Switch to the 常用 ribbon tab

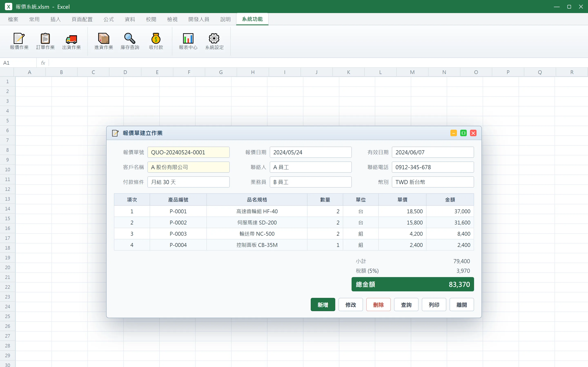click(34, 19)
